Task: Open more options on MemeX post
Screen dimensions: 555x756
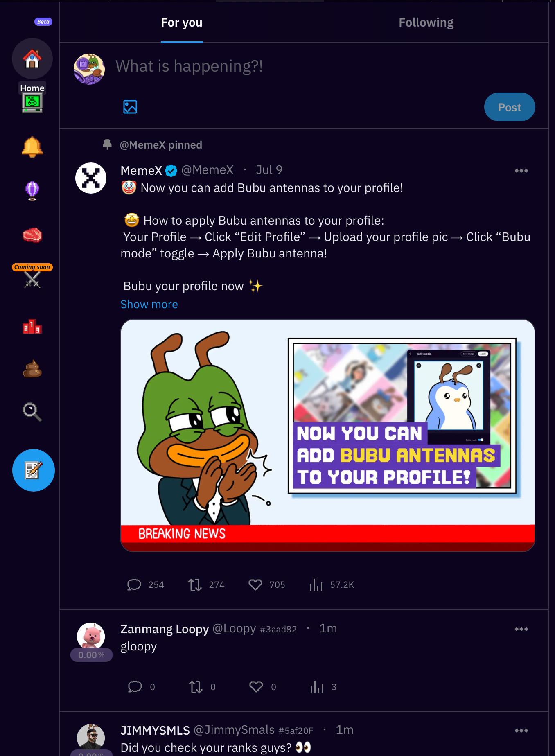Action: (x=521, y=171)
